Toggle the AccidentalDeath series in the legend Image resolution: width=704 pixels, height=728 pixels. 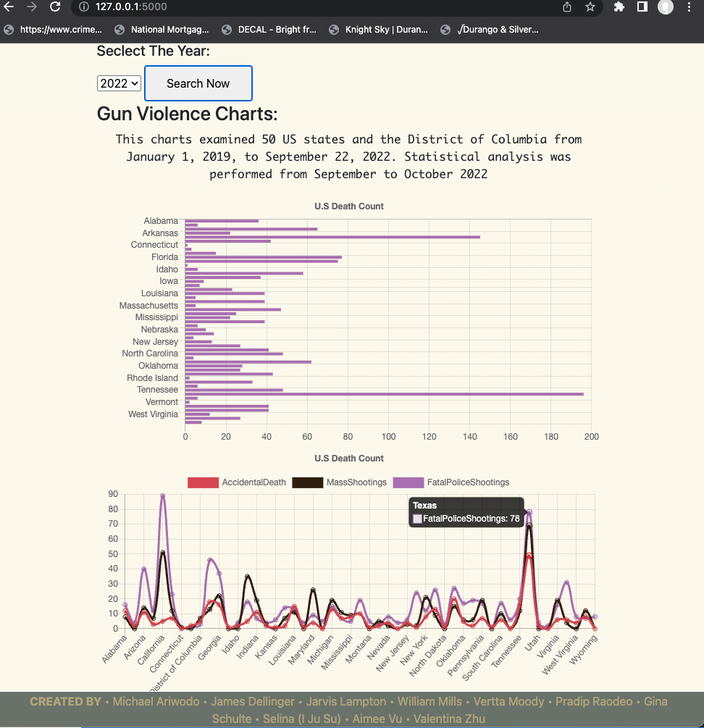tap(253, 482)
